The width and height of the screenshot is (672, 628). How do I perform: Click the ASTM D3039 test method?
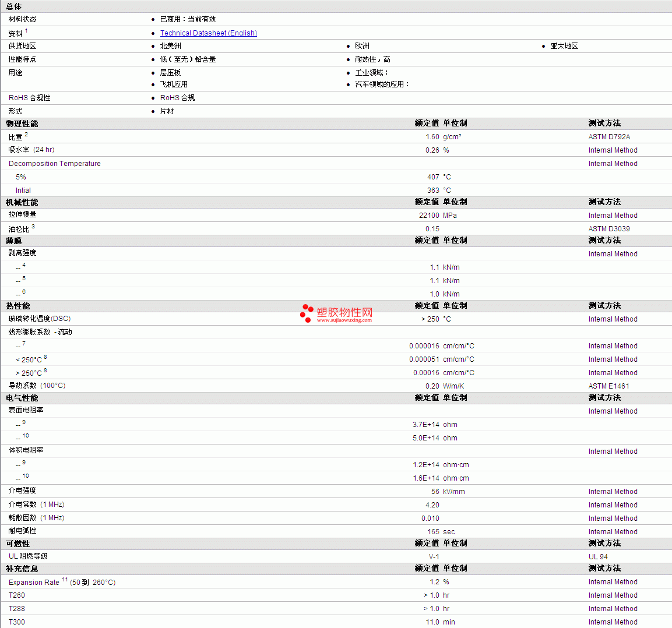[x=609, y=229]
